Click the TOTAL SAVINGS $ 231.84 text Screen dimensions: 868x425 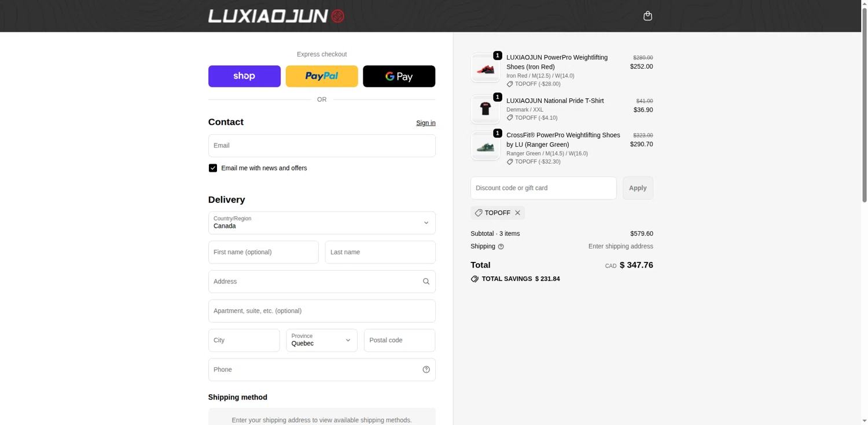coord(521,279)
